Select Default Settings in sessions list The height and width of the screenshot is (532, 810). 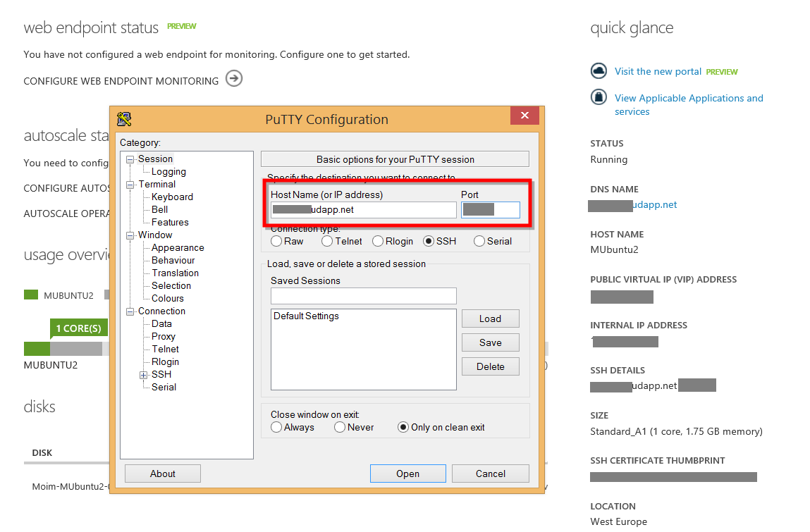(x=306, y=316)
